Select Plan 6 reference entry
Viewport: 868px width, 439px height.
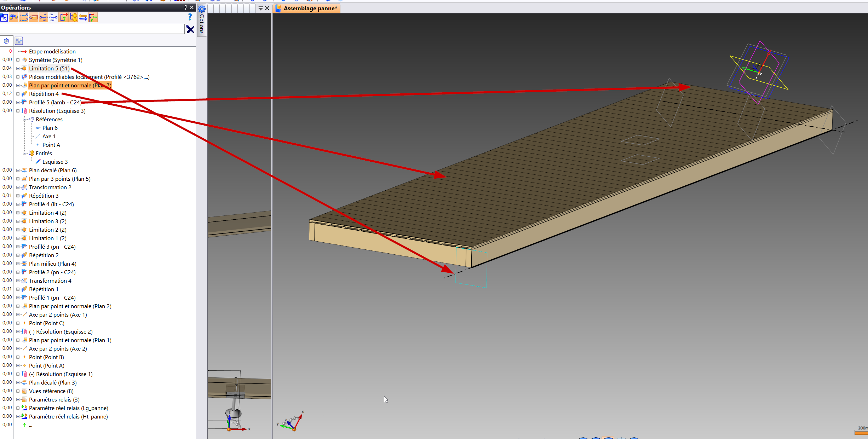(x=50, y=128)
